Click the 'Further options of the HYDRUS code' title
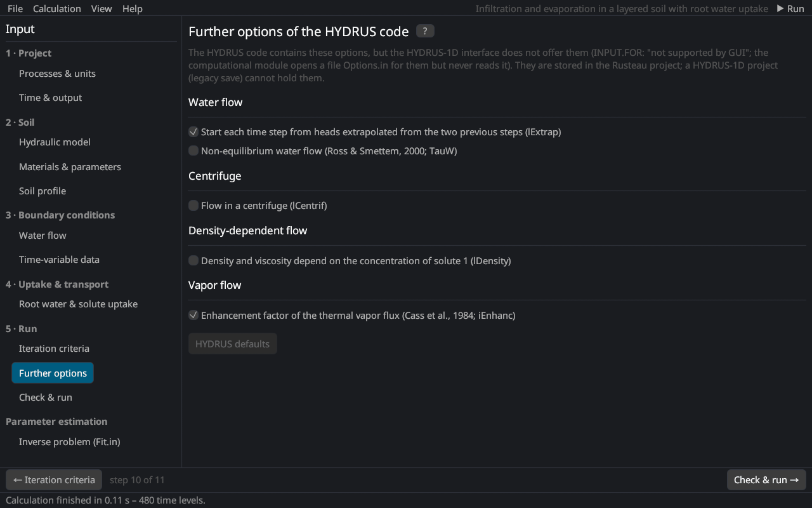The height and width of the screenshot is (508, 812). (299, 32)
